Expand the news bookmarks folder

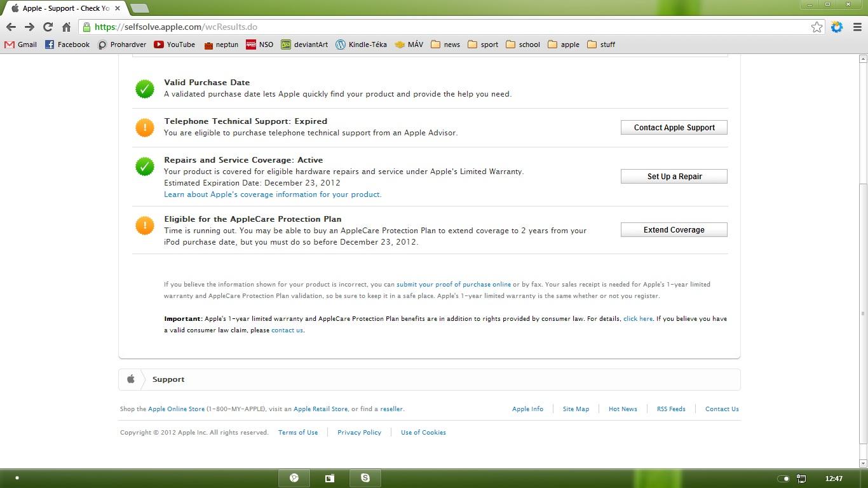click(x=445, y=44)
